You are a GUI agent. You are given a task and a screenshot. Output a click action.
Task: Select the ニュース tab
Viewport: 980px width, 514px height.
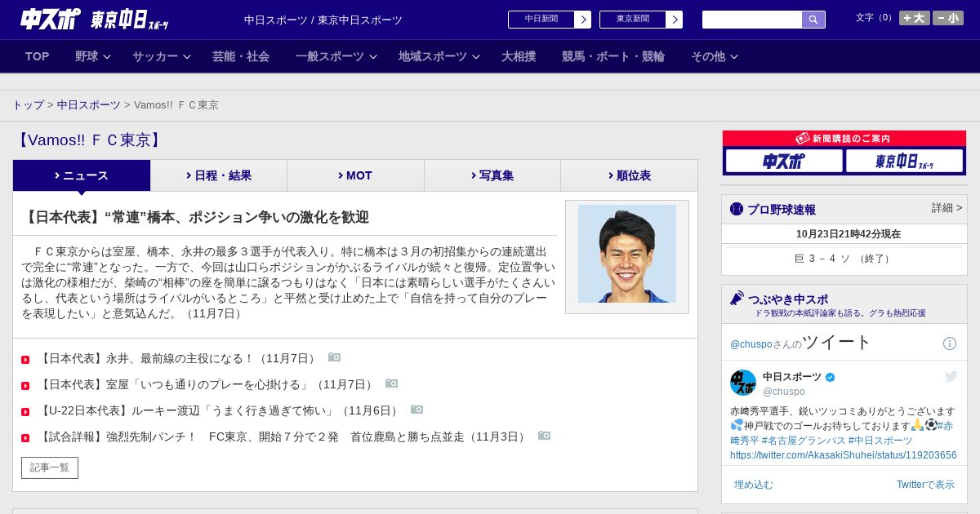click(x=82, y=175)
